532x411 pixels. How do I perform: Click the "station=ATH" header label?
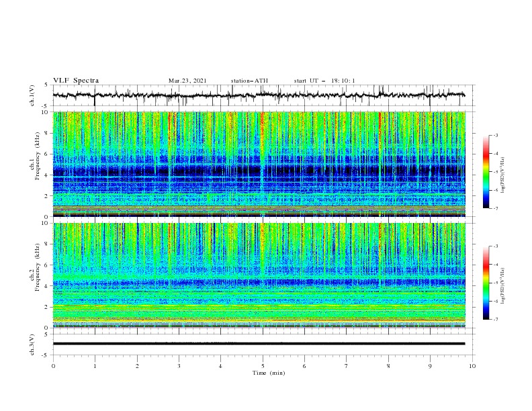coord(249,81)
